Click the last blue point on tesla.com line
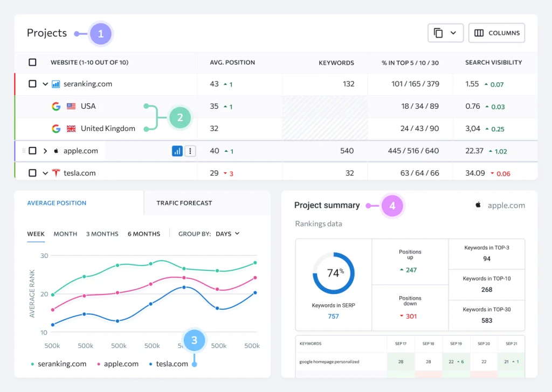Screen dimensions: 552x392 coord(255,292)
